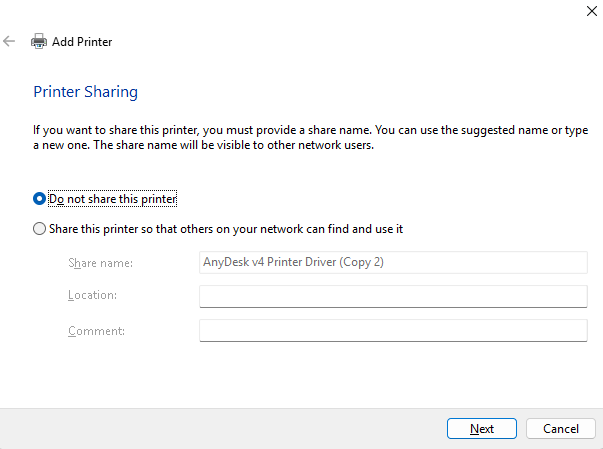Click the empty title bar area

tap(300, 12)
